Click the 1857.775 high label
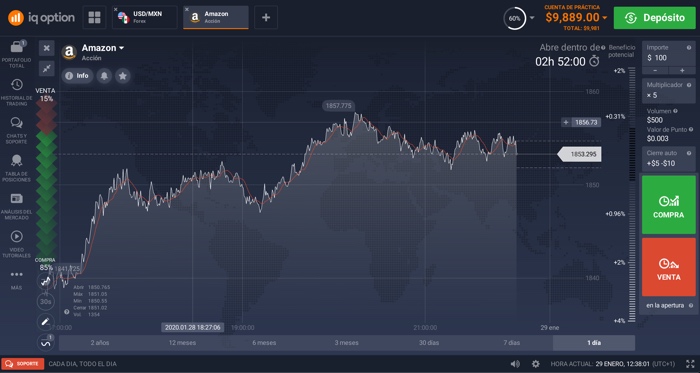700x373 pixels. pos(338,106)
